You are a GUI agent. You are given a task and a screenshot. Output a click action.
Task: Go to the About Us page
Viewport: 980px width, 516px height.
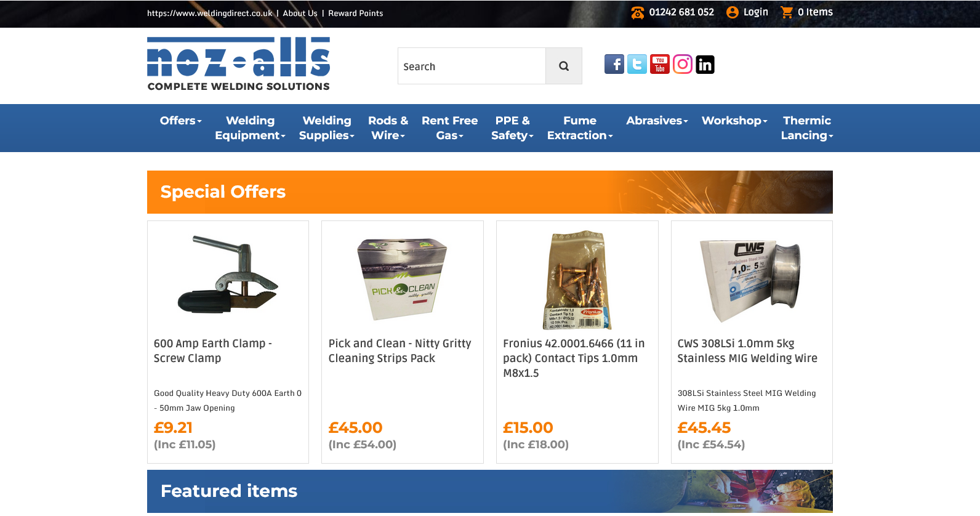click(x=300, y=13)
